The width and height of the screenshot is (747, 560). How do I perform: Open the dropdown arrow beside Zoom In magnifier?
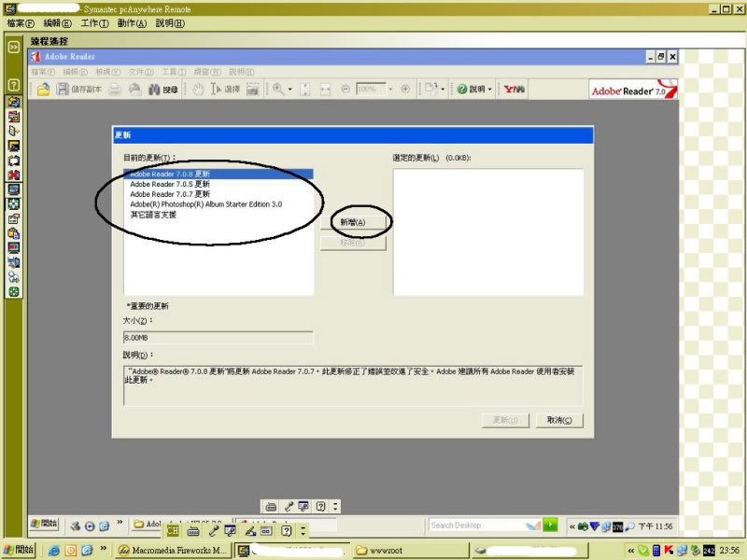(290, 89)
